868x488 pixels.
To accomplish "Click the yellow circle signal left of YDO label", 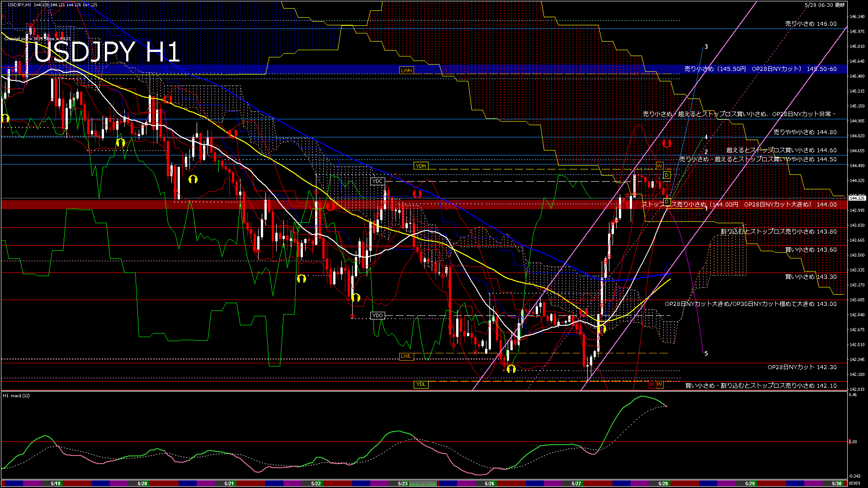I will pos(356,297).
